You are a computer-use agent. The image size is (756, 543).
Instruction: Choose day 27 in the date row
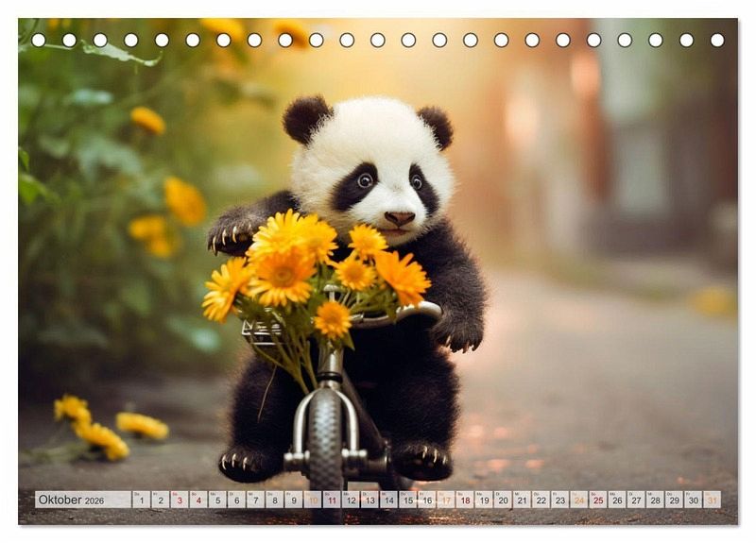coord(636,500)
